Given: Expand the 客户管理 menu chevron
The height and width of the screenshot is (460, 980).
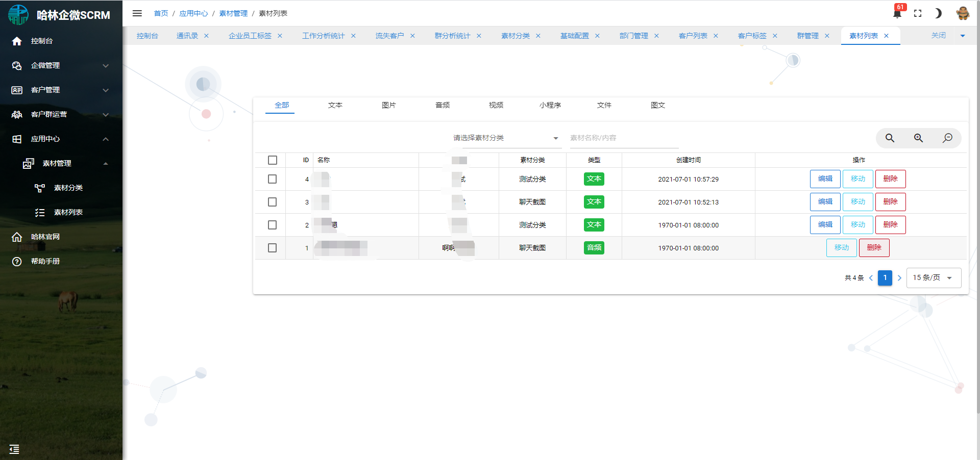Looking at the screenshot, I should point(106,90).
